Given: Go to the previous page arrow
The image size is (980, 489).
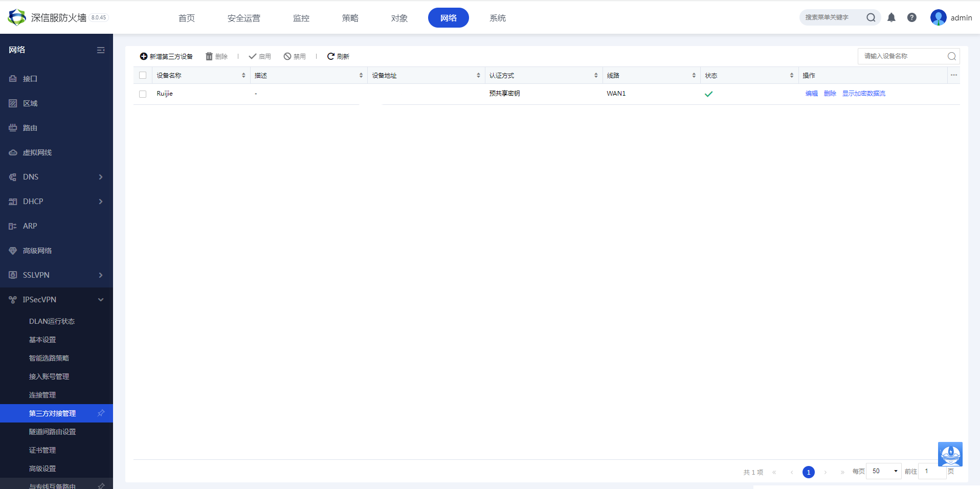Looking at the screenshot, I should pos(792,472).
